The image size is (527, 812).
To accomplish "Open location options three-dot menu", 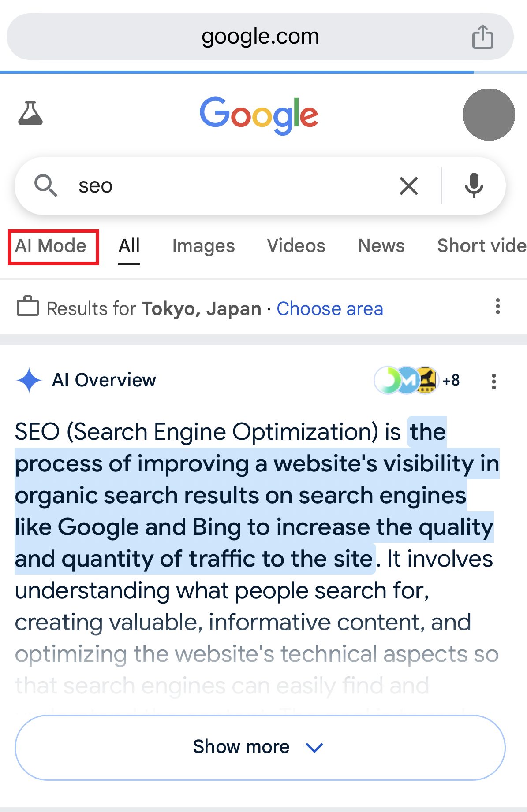I will click(498, 307).
